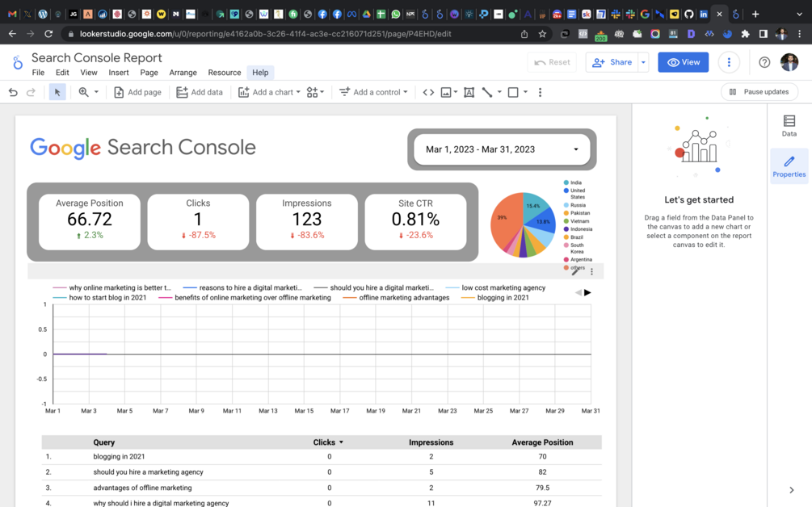Open the Data panel tab
This screenshot has width=812, height=507.
[789, 126]
